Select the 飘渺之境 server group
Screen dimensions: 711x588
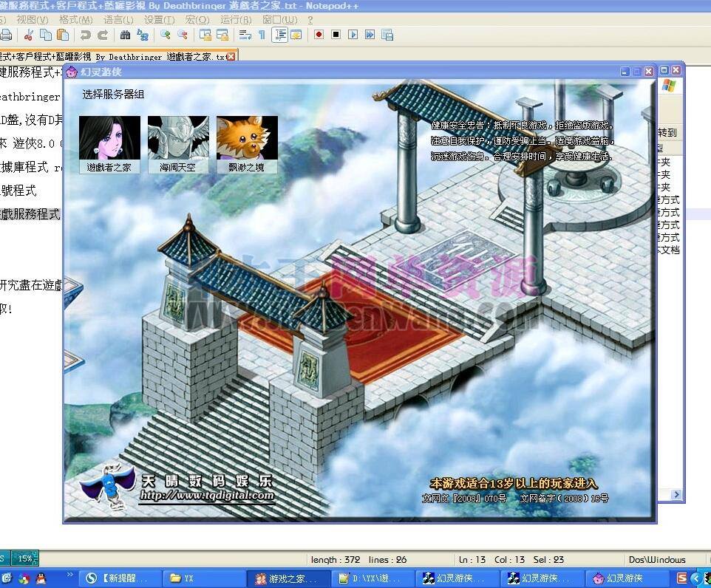pos(247,144)
